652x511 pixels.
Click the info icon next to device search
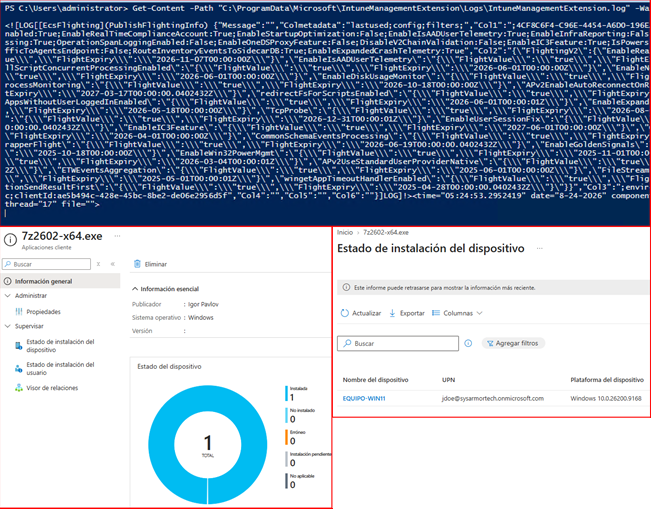click(x=468, y=343)
